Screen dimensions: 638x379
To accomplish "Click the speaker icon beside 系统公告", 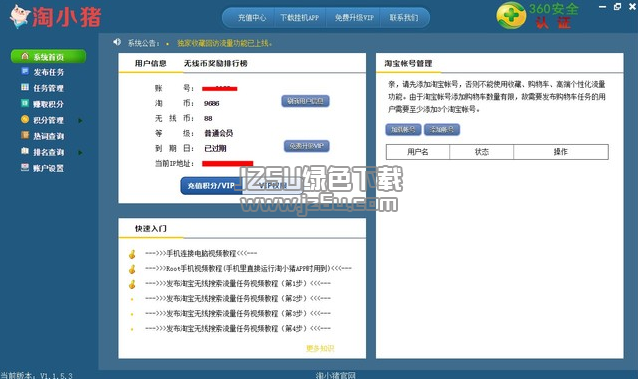I will pyautogui.click(x=117, y=42).
